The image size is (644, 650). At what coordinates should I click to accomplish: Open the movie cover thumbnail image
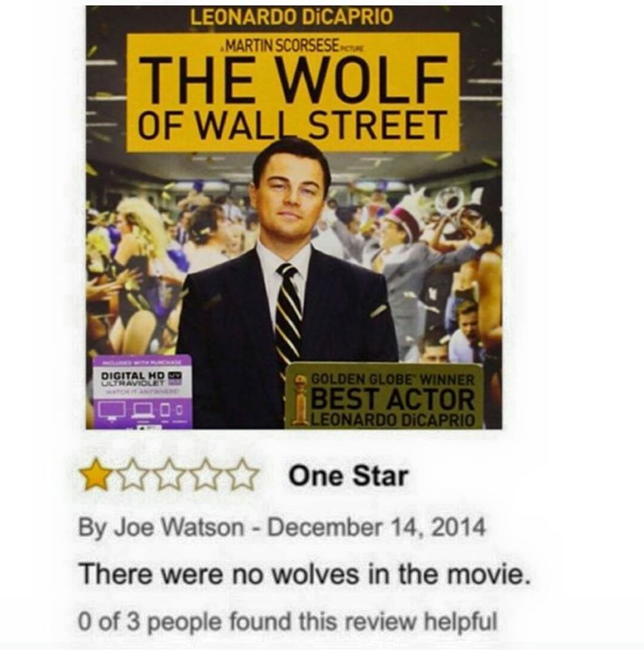pyautogui.click(x=294, y=217)
